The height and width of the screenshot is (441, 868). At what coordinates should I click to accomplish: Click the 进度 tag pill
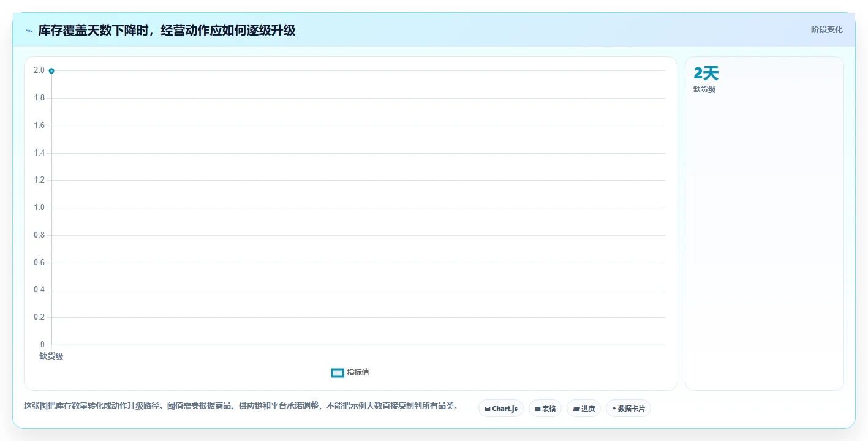[584, 409]
